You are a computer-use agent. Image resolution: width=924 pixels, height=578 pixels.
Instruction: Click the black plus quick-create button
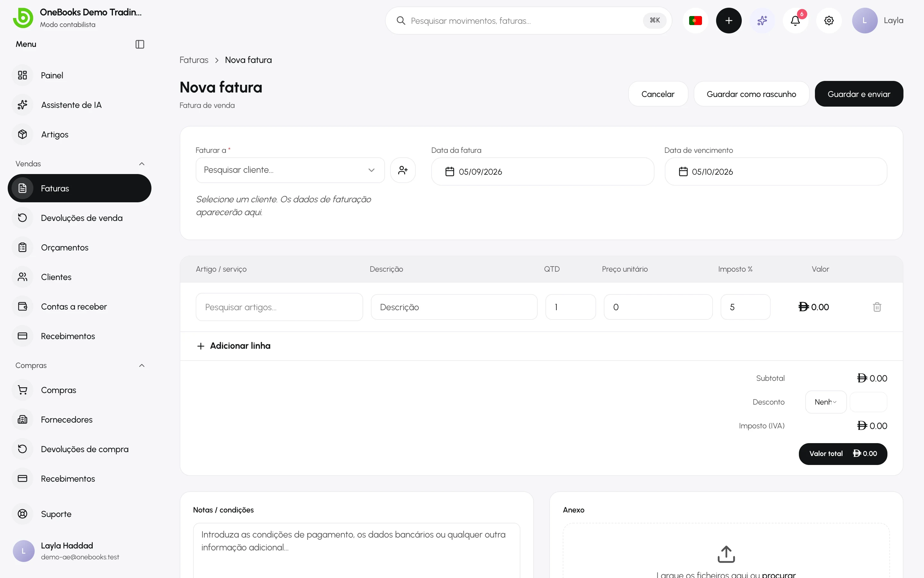coord(729,21)
